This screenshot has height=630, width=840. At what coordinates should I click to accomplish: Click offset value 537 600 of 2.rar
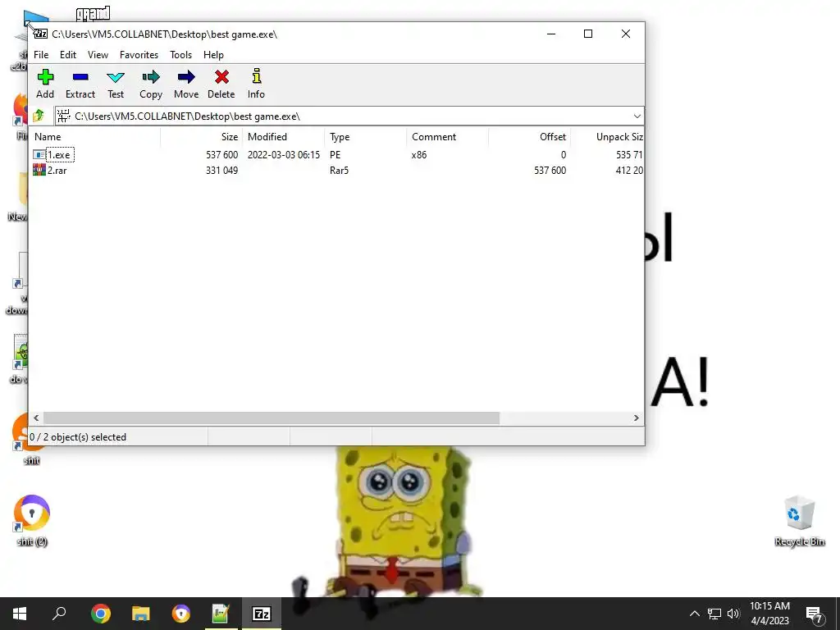click(x=550, y=171)
